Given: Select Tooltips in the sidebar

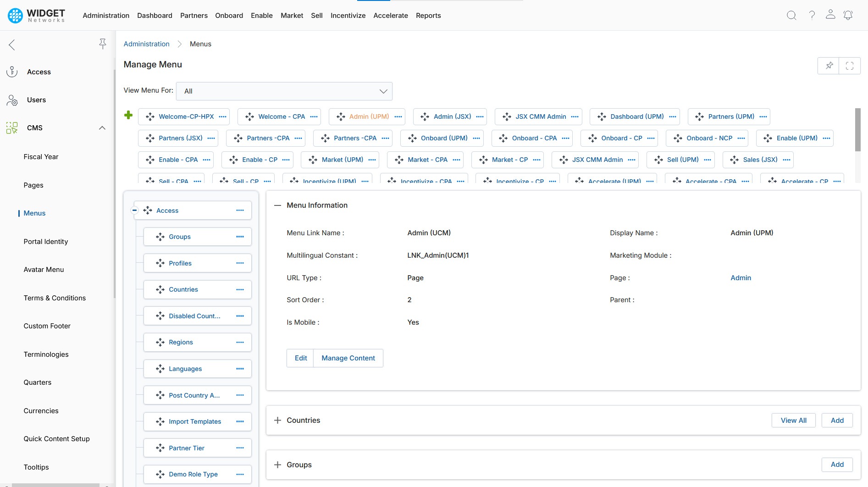Looking at the screenshot, I should (36, 467).
